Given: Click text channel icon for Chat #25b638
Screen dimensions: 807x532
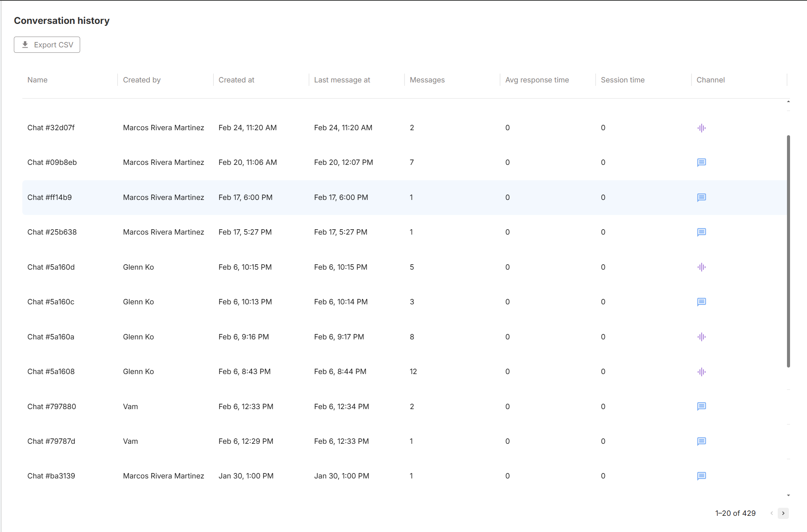Looking at the screenshot, I should pyautogui.click(x=701, y=232).
